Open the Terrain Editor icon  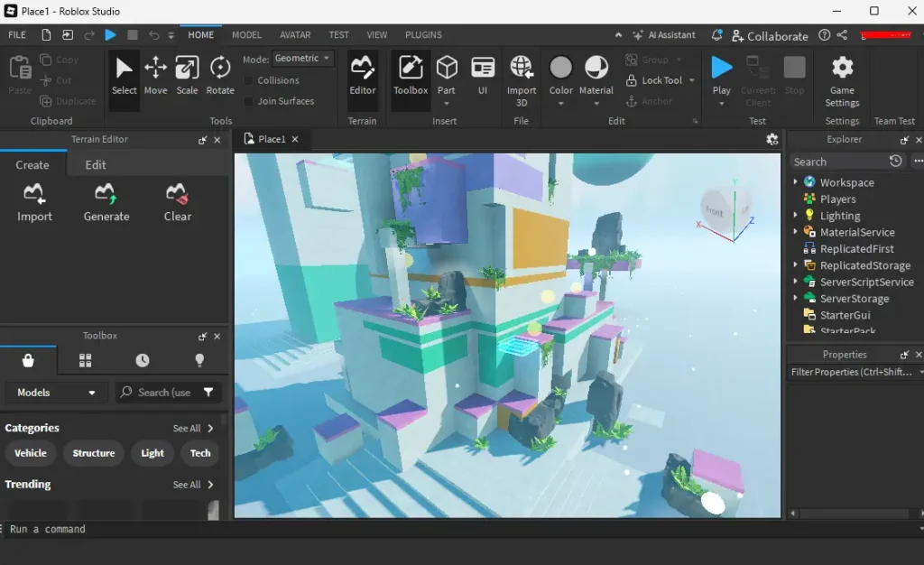click(363, 76)
